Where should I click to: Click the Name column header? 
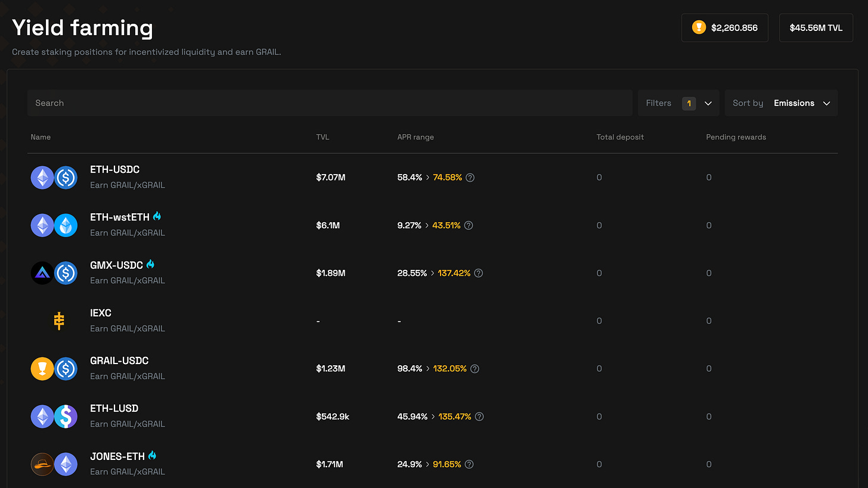pos(41,137)
